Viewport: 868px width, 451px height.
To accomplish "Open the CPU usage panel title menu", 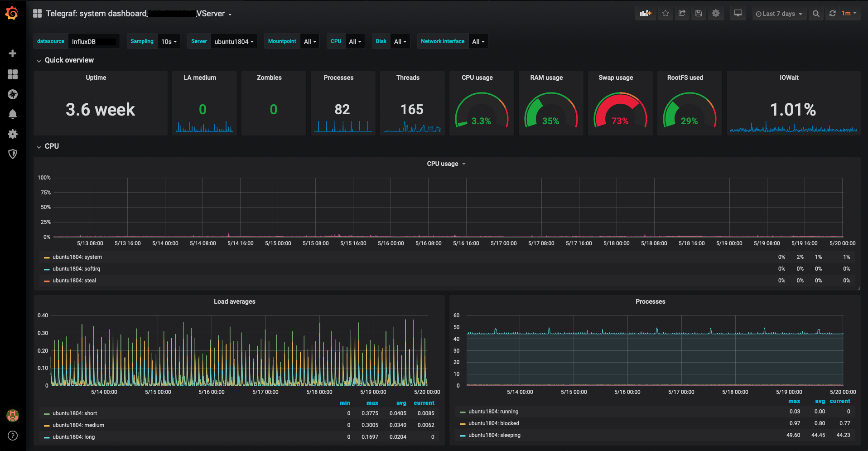I will [x=446, y=164].
